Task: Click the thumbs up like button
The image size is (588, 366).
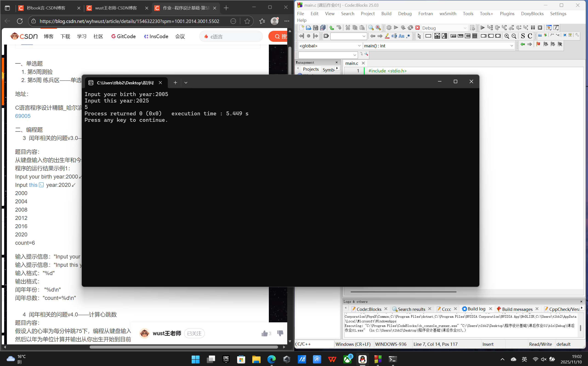Action: 264,333
